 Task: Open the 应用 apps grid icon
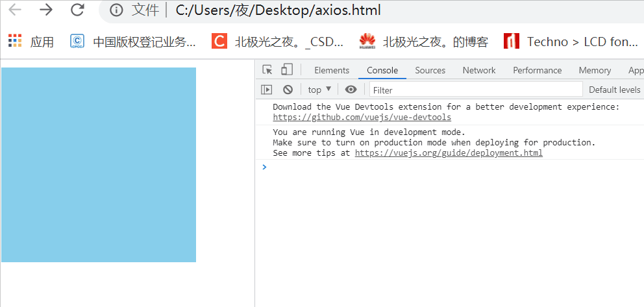[x=15, y=41]
